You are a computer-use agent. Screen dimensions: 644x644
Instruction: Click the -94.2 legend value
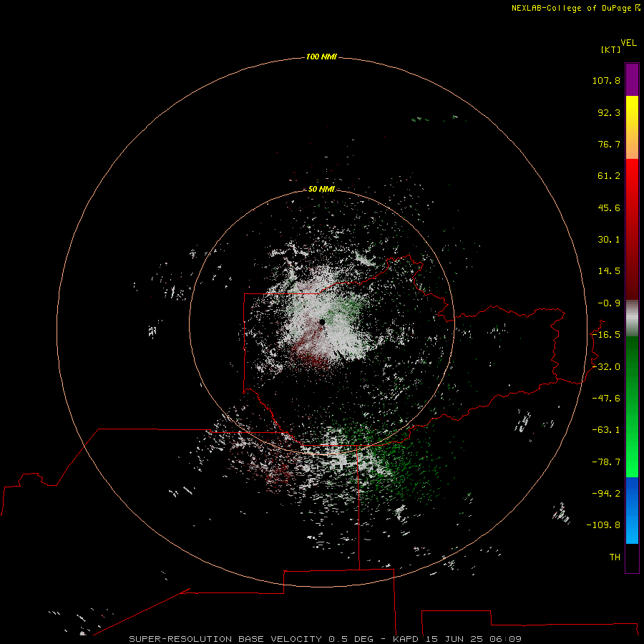point(606,493)
